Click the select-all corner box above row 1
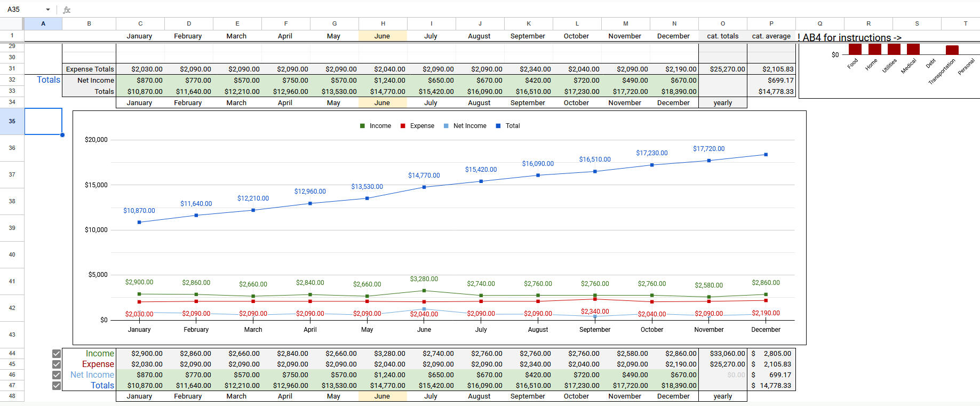 (x=12, y=23)
